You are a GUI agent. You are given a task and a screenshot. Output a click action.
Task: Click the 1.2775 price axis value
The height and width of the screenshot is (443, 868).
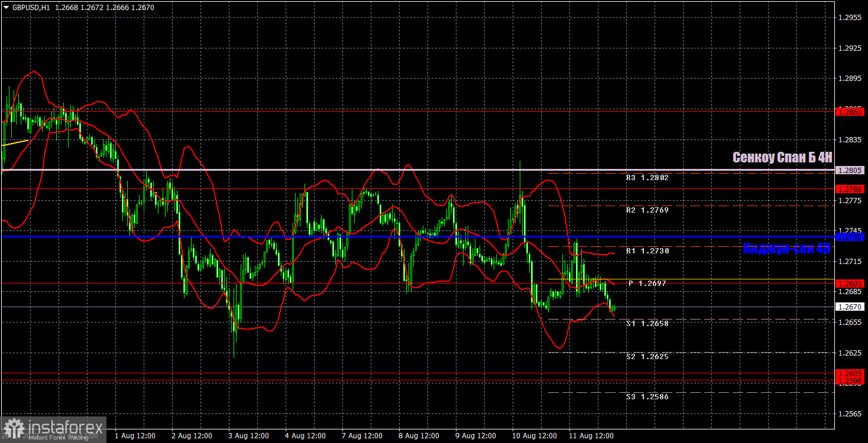tap(851, 201)
